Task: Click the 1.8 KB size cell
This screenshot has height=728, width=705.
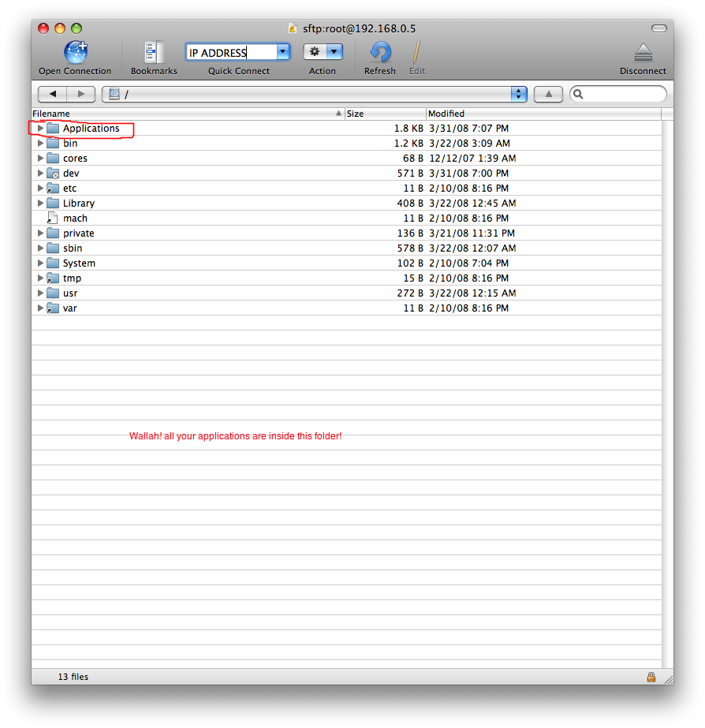Action: tap(409, 128)
